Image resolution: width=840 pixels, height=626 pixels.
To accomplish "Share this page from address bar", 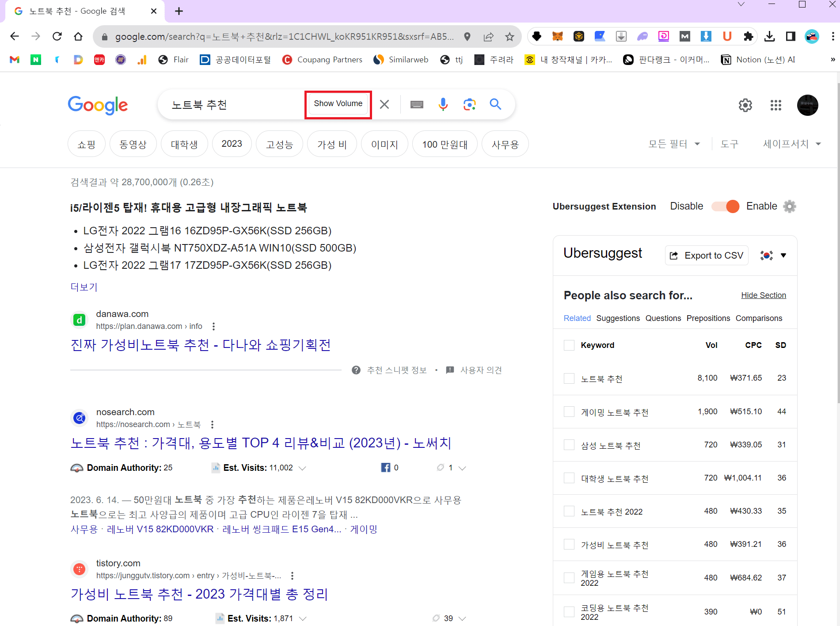I will click(488, 37).
